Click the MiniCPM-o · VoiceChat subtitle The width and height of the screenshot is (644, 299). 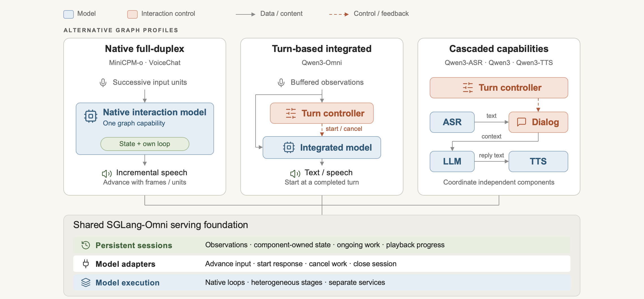click(x=145, y=62)
